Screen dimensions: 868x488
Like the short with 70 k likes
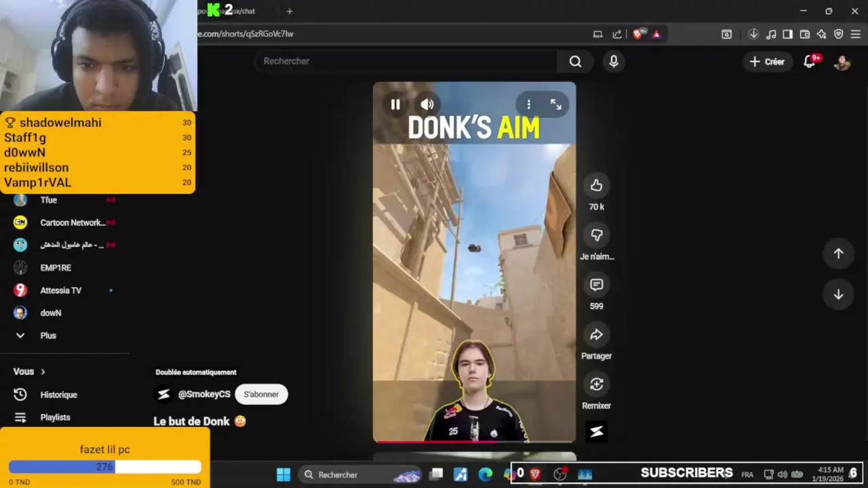597,185
